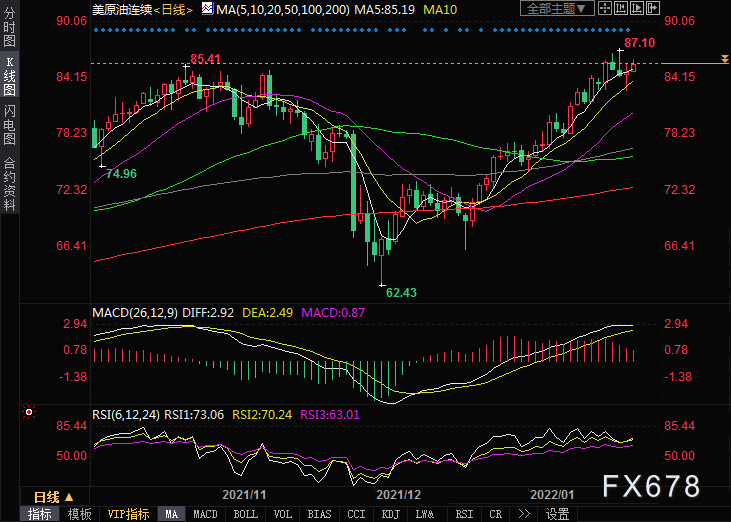
Task: Click the VIP指标 button
Action: tap(128, 514)
